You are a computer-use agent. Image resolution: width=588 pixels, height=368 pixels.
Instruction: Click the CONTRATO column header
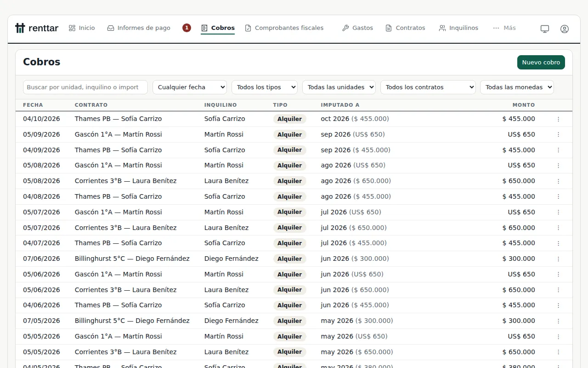91,105
